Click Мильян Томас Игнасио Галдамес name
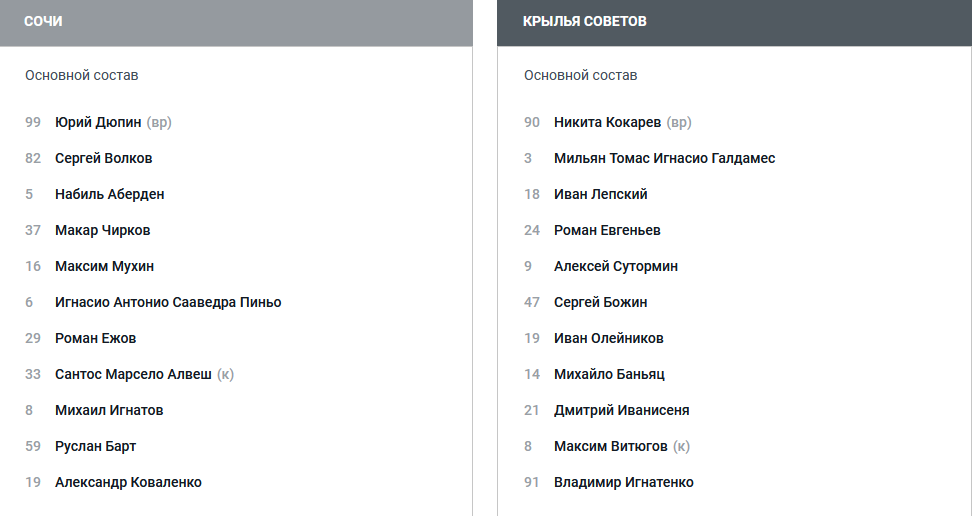The width and height of the screenshot is (973, 516). click(x=664, y=158)
